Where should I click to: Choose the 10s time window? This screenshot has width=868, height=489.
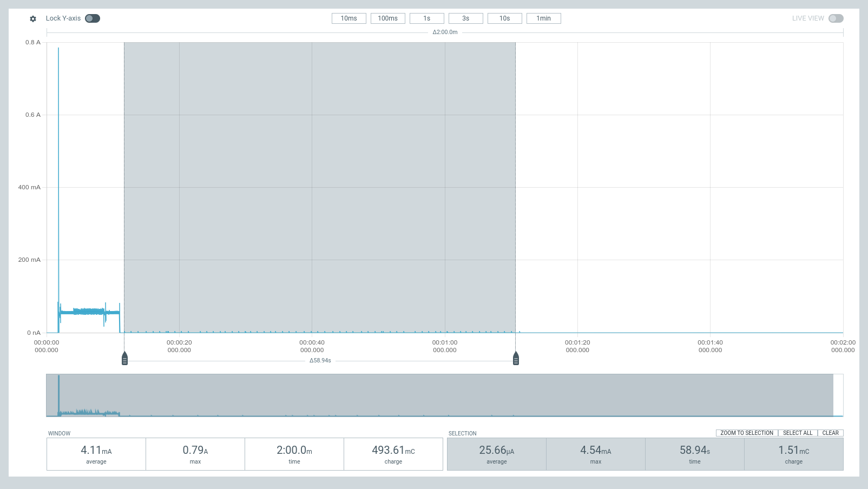coord(504,18)
